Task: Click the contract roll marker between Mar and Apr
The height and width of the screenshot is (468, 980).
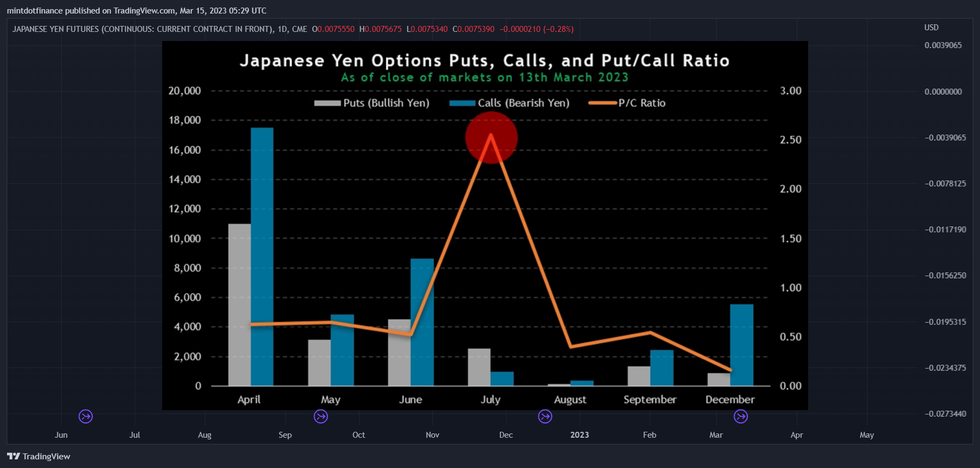Action: tap(741, 417)
